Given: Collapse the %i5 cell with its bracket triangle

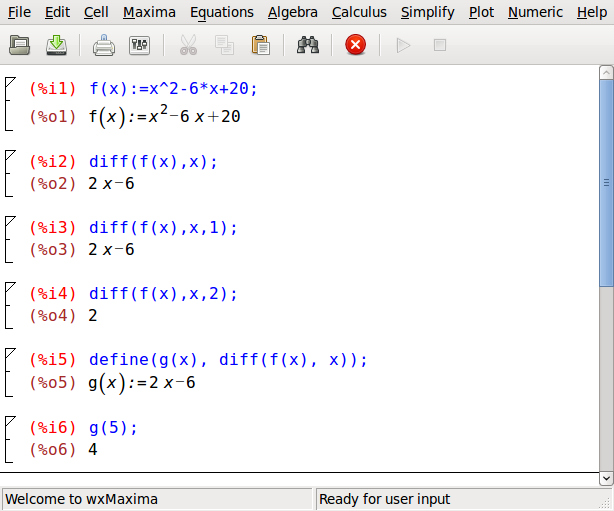Looking at the screenshot, I should point(9,353).
